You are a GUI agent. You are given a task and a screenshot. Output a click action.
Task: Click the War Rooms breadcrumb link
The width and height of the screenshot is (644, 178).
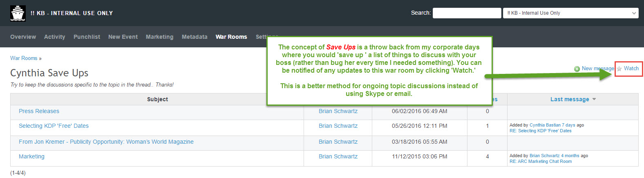(x=24, y=58)
